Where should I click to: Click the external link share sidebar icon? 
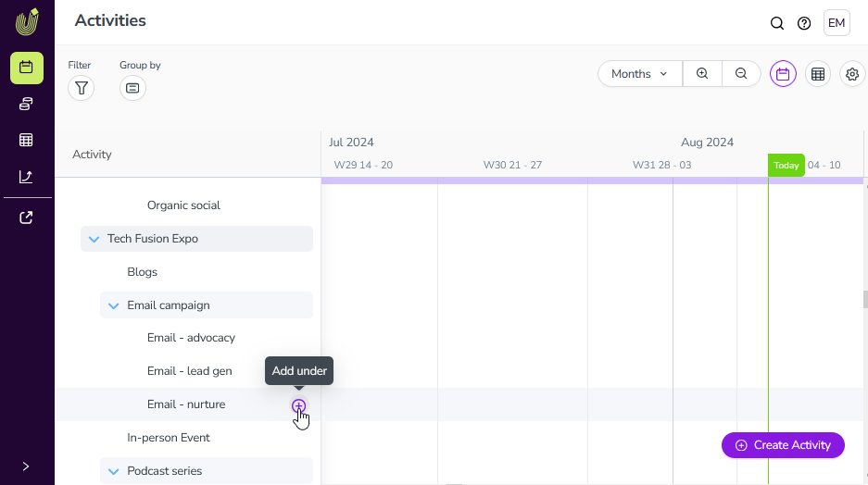[26, 218]
